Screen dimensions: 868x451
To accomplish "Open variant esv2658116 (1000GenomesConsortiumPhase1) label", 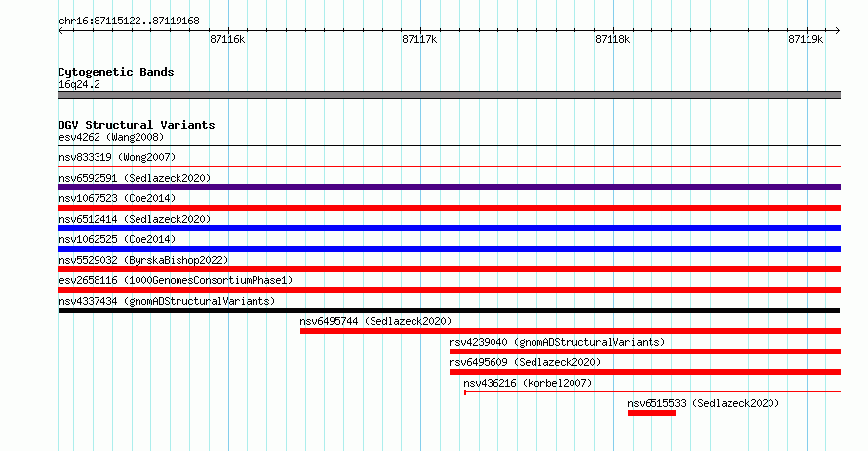I will coord(176,280).
